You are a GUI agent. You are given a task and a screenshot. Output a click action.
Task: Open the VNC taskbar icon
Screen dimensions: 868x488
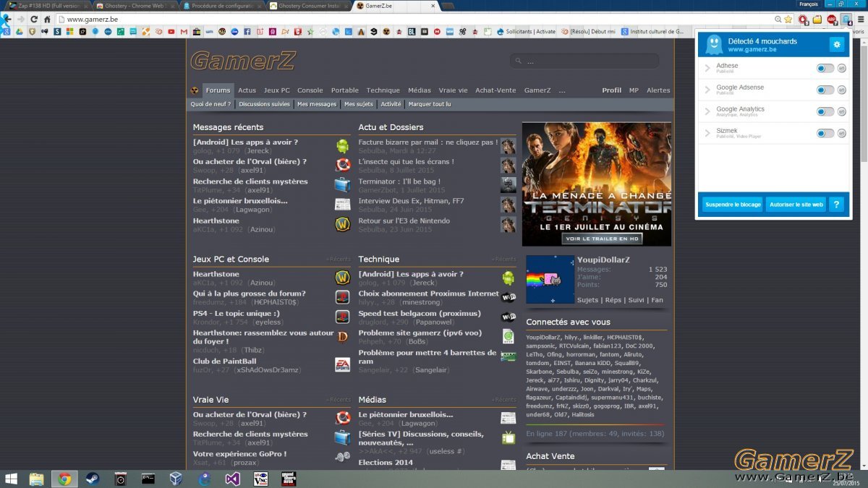click(260, 479)
